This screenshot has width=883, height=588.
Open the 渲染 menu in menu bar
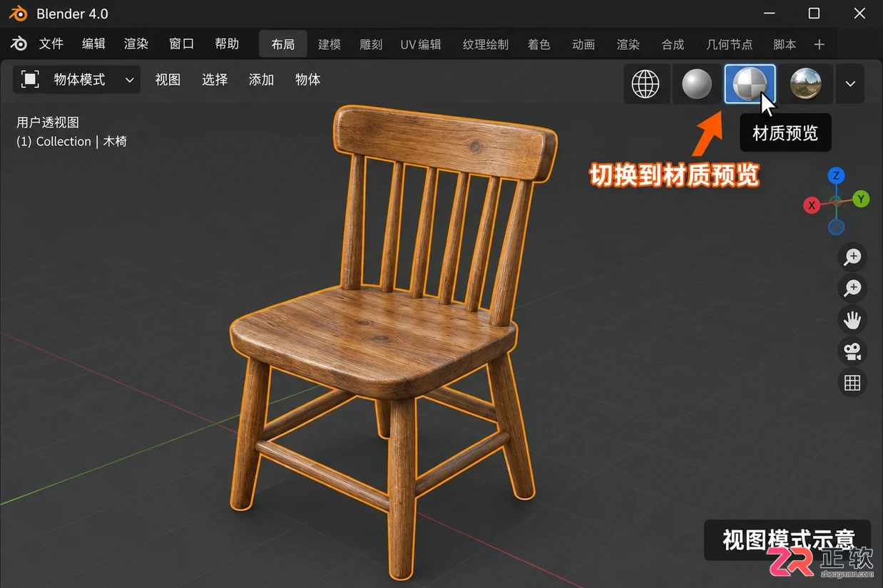[x=136, y=44]
